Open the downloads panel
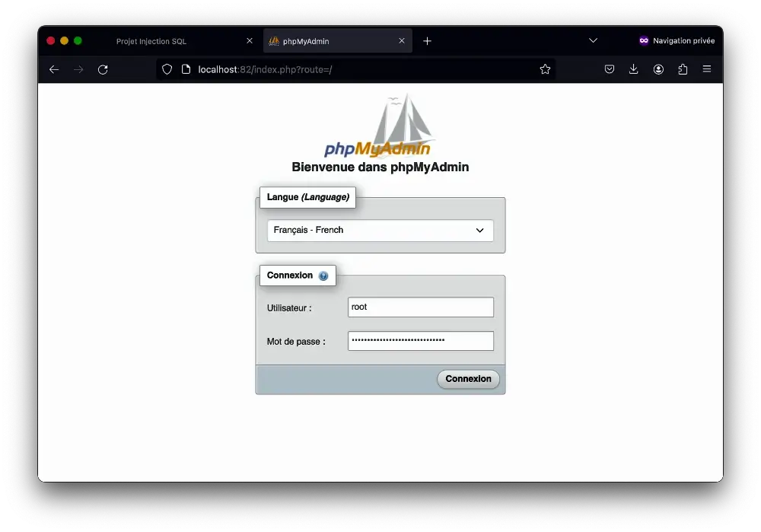Screen dimensions: 761x532 pyautogui.click(x=633, y=69)
